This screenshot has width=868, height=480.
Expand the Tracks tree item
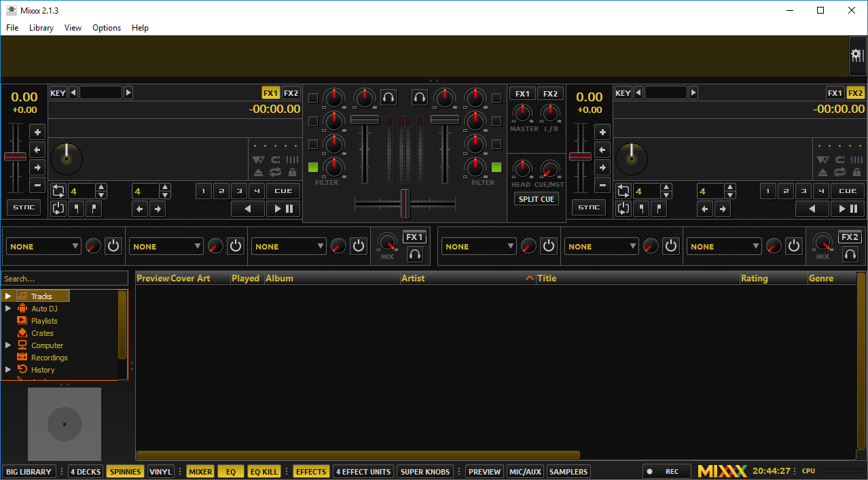[8, 296]
